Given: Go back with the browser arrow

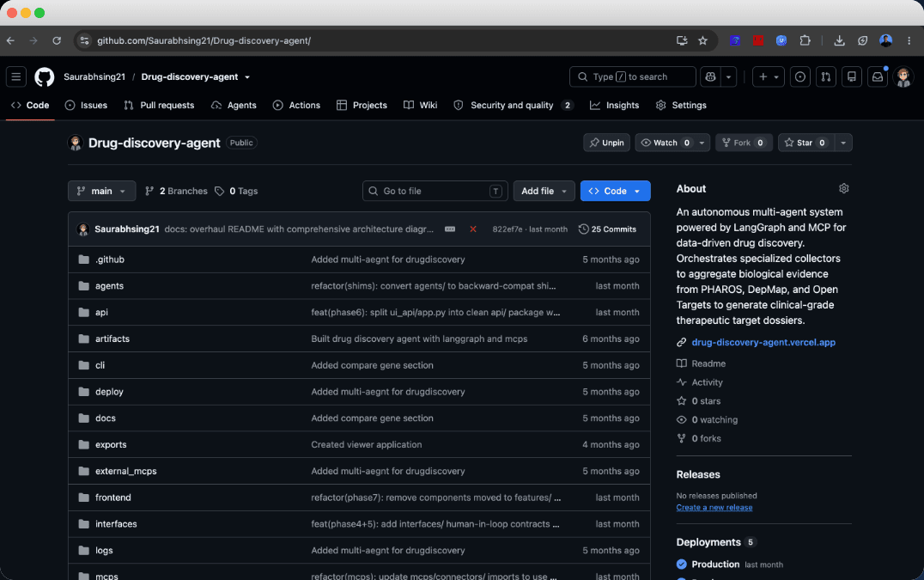Looking at the screenshot, I should [10, 40].
